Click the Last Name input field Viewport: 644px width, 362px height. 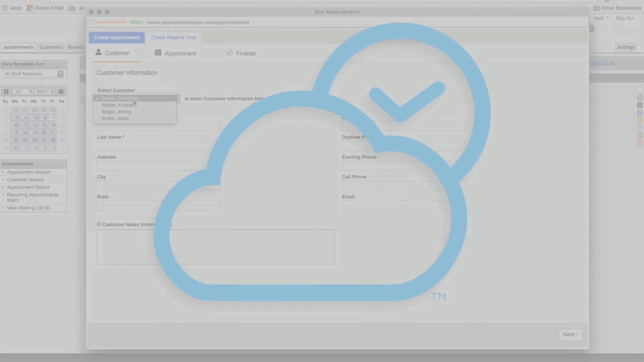coord(159,146)
